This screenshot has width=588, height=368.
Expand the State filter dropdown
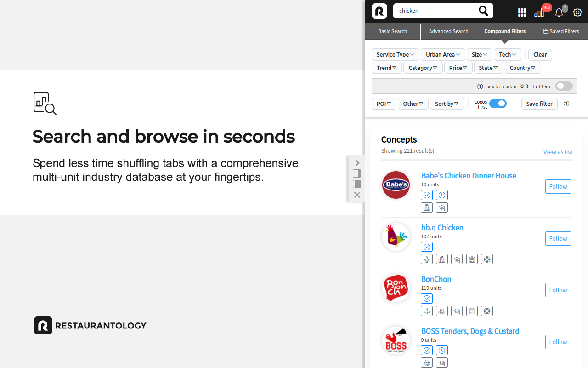click(x=488, y=68)
